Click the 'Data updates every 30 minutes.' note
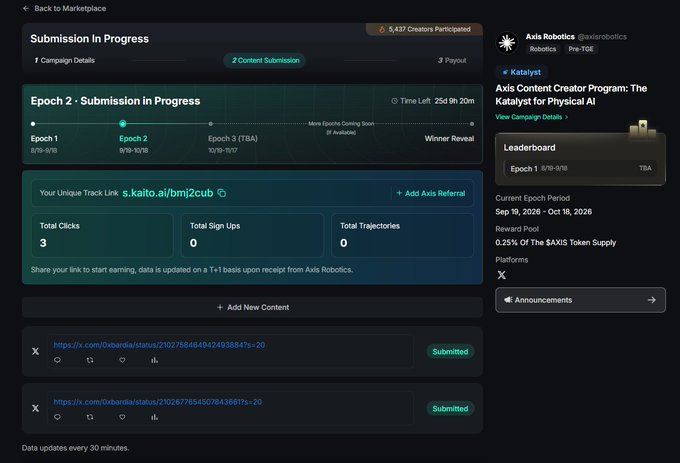The width and height of the screenshot is (680, 463). coord(75,448)
